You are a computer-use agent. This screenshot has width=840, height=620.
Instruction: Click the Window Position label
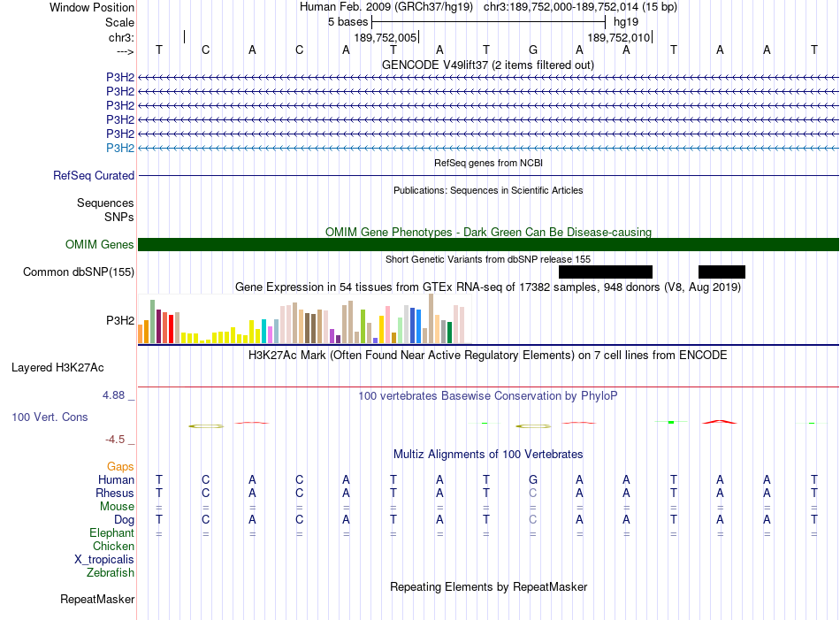coord(92,7)
